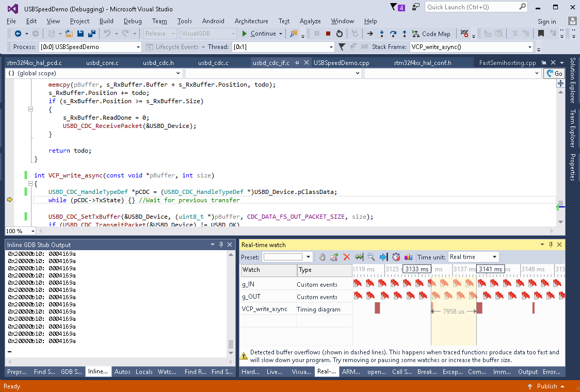The width and height of the screenshot is (580, 392).
Task: Toggle auto-hide pin on Inline GDB Stub Output
Action: point(221,244)
